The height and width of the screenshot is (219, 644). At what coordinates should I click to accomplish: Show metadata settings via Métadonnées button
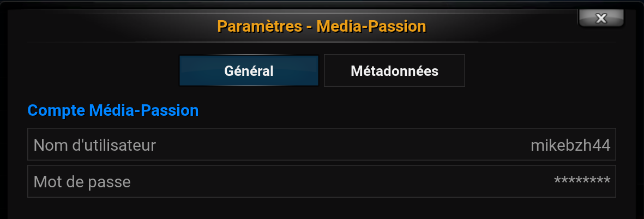(394, 71)
